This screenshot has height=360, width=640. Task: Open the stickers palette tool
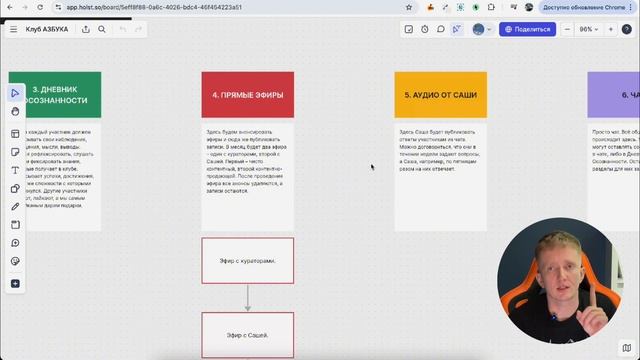(15, 261)
